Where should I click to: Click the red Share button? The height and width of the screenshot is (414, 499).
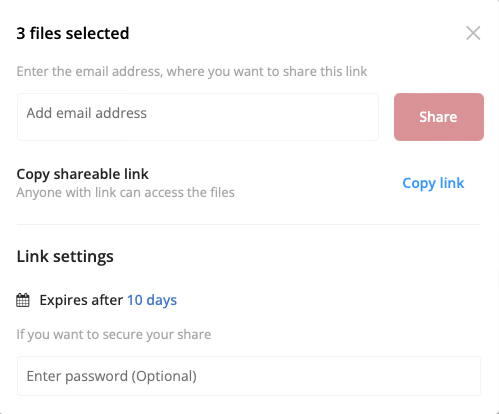tap(439, 117)
